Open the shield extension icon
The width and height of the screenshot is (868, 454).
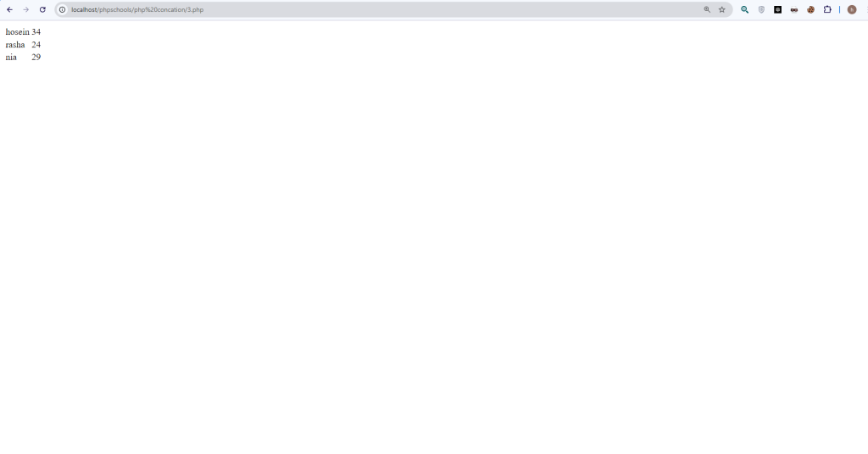[x=762, y=9]
